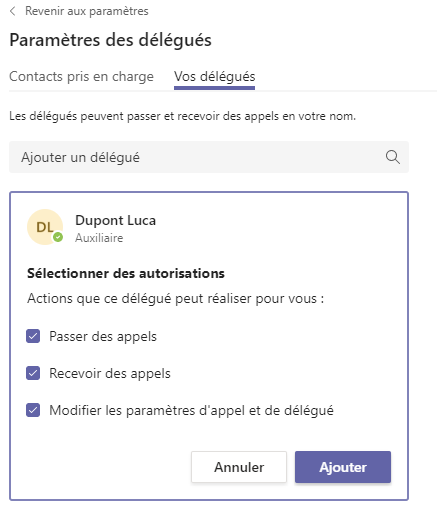The width and height of the screenshot is (437, 511).
Task: Click the green presence status badge
Action: click(x=58, y=237)
